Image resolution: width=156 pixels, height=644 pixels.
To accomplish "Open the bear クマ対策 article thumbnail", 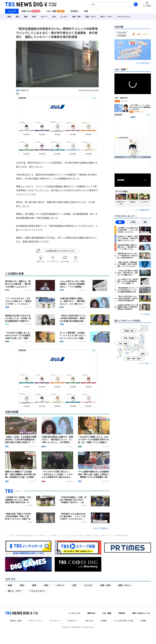I will [x=57, y=460].
